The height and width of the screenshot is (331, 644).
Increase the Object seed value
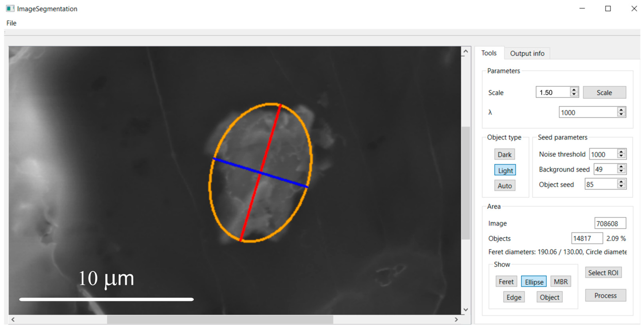(621, 182)
